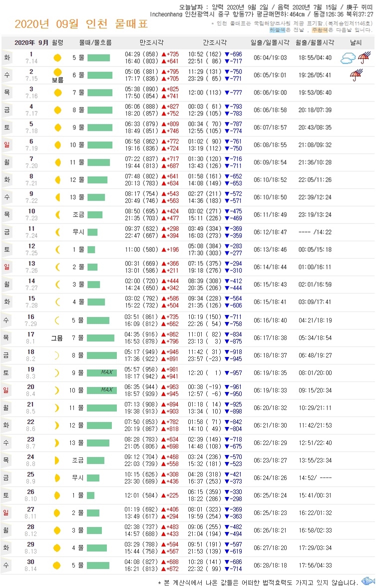Click the high tide time 05:57 (958)
376x588 pixels.
coord(141,369)
